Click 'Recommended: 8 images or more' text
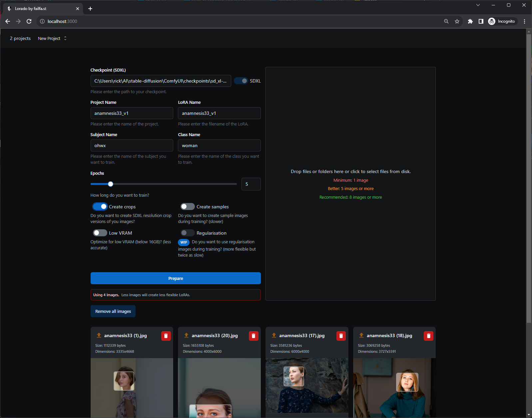 (351, 197)
